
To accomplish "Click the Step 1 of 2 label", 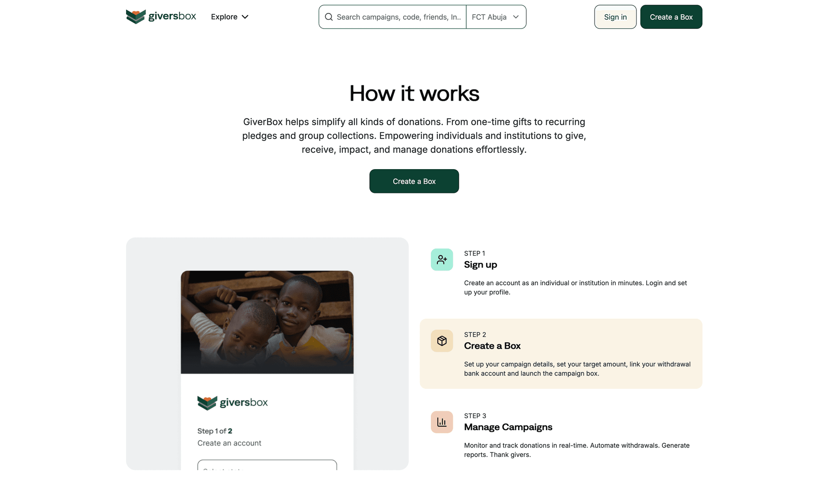I will click(215, 431).
